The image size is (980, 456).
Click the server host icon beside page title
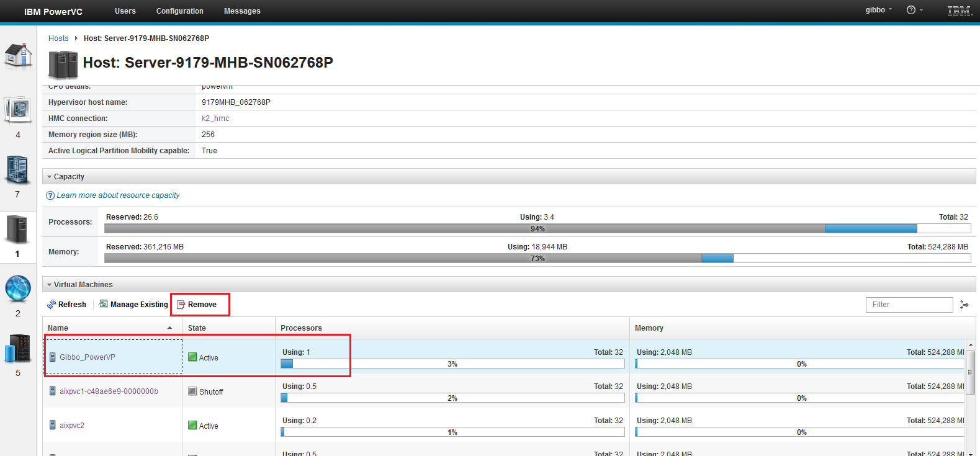(63, 65)
